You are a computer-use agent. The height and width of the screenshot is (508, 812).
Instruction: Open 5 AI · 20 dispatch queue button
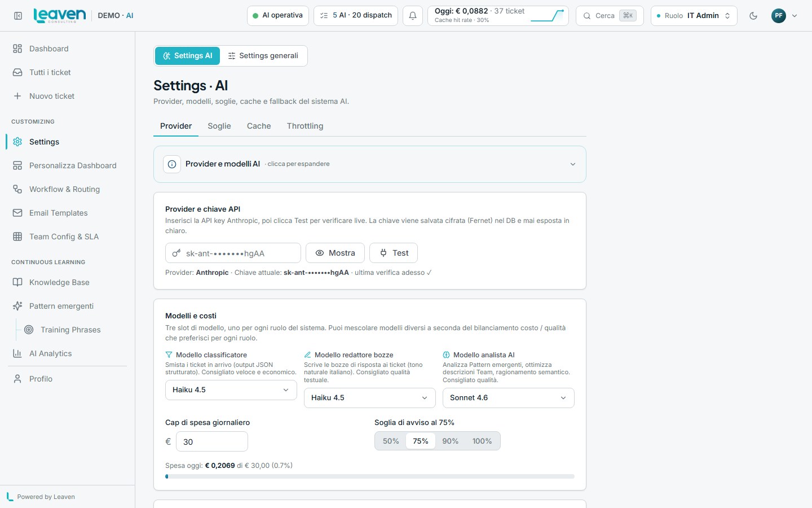(x=356, y=16)
